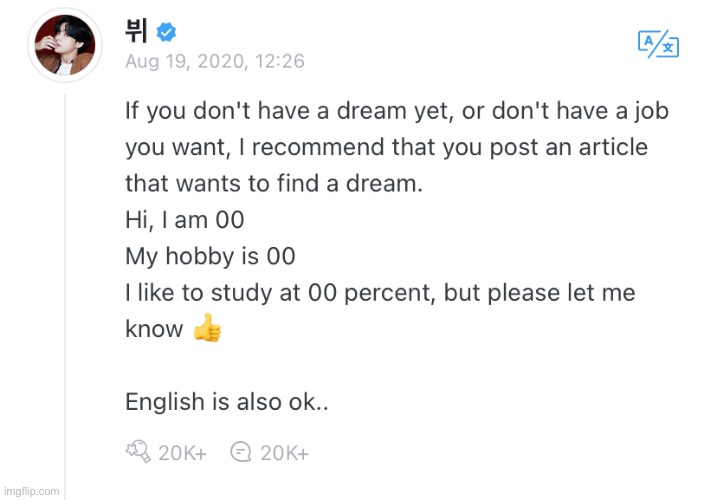Click the word "know" before the emoji
717x500 pixels.
154,329
